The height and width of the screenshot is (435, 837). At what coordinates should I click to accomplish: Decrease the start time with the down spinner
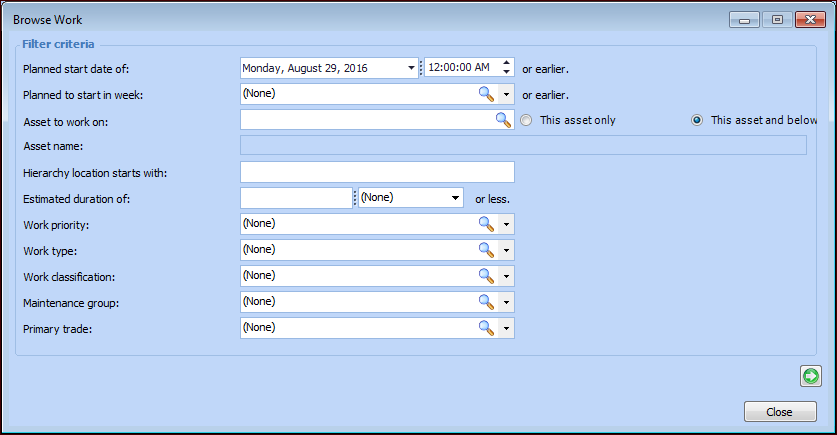click(506, 73)
